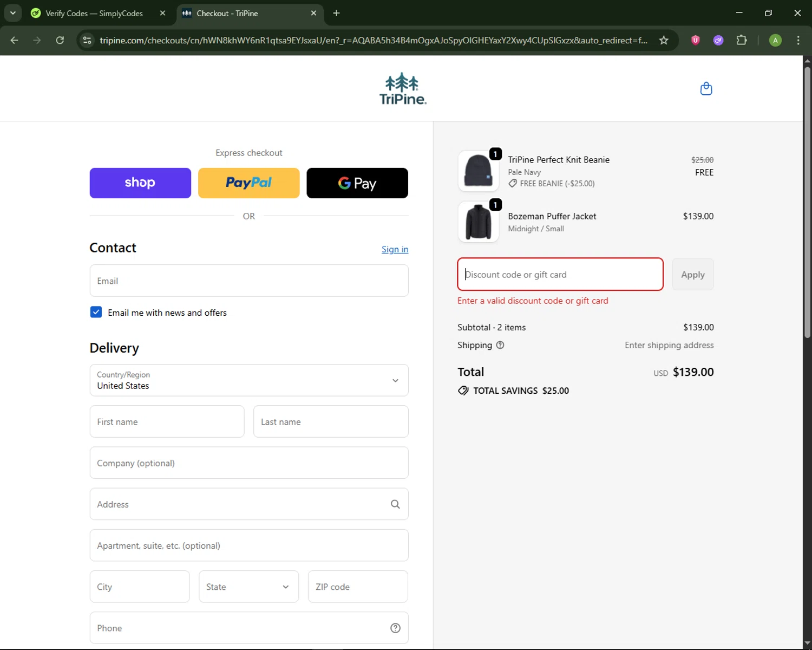The width and height of the screenshot is (812, 650).
Task: Click the struck-through $25.00 beanie price
Action: coord(702,160)
